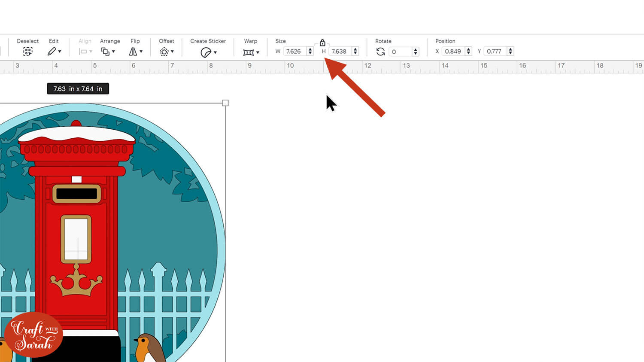The image size is (644, 362).
Task: Click the "Position" section label
Action: click(x=445, y=41)
